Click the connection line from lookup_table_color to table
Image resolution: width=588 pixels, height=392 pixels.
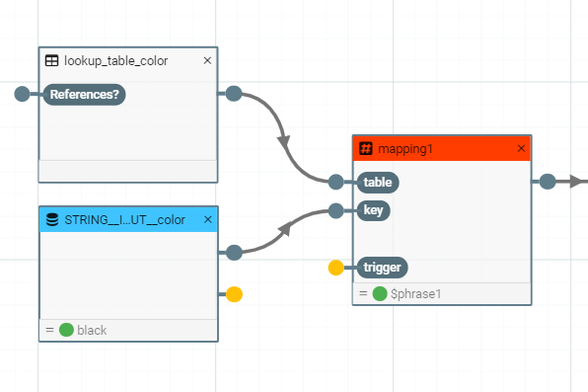(283, 141)
